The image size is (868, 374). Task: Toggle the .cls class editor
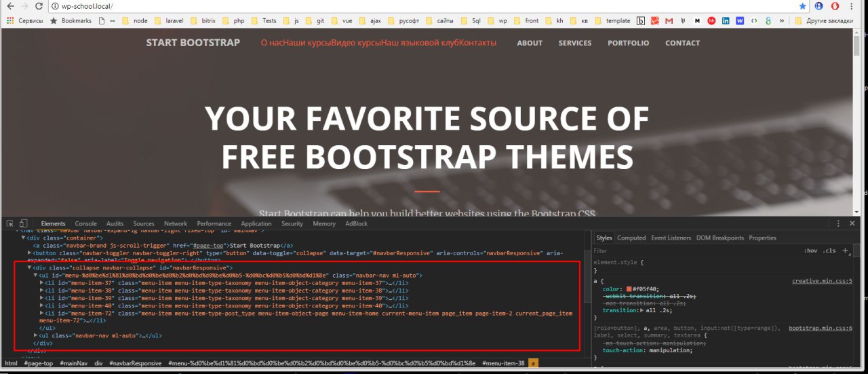829,250
